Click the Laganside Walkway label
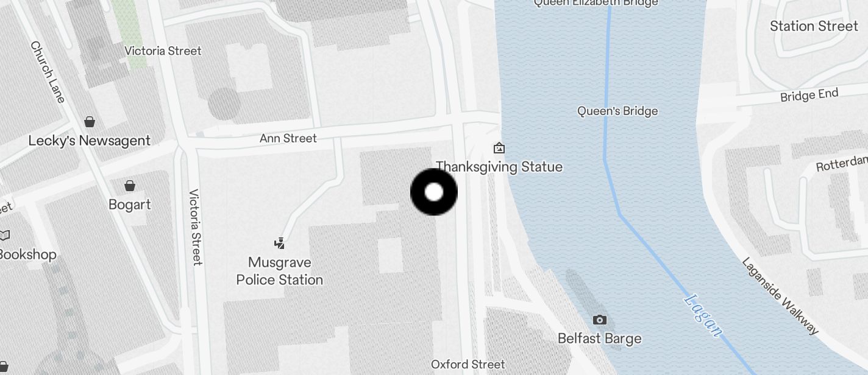Screen dimensions: 868x375 click(x=780, y=296)
